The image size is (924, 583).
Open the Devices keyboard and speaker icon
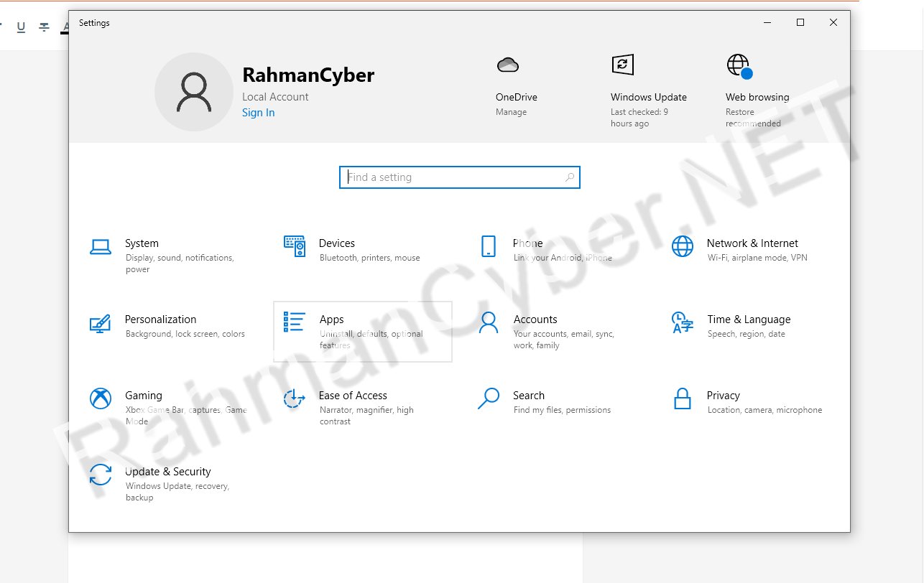pyautogui.click(x=295, y=246)
